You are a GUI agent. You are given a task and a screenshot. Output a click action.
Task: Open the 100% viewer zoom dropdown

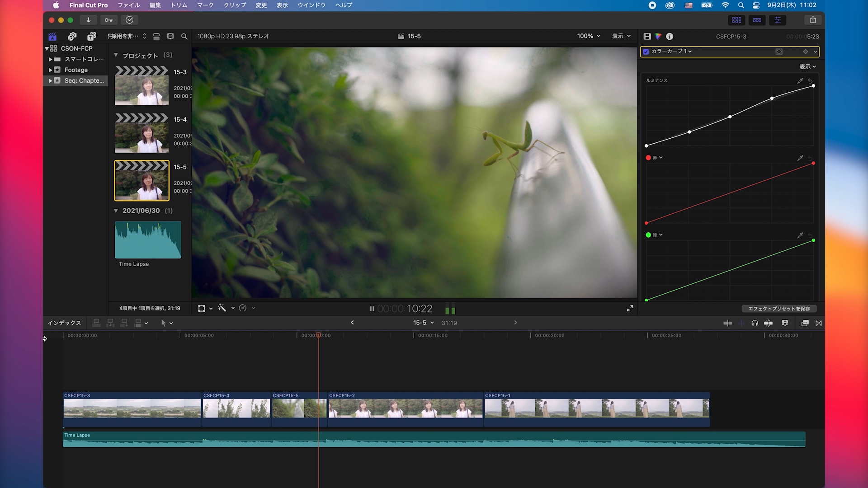589,36
